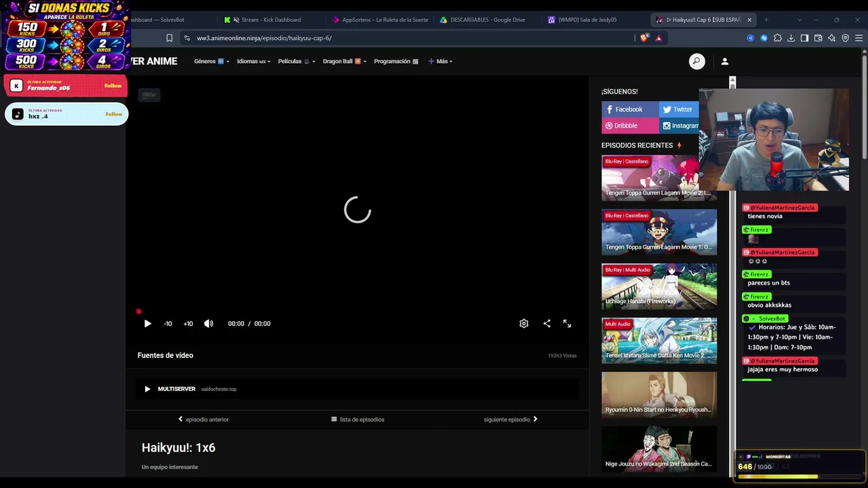868x488 pixels.
Task: Open browser extensions puzzle icon
Action: coord(777,38)
